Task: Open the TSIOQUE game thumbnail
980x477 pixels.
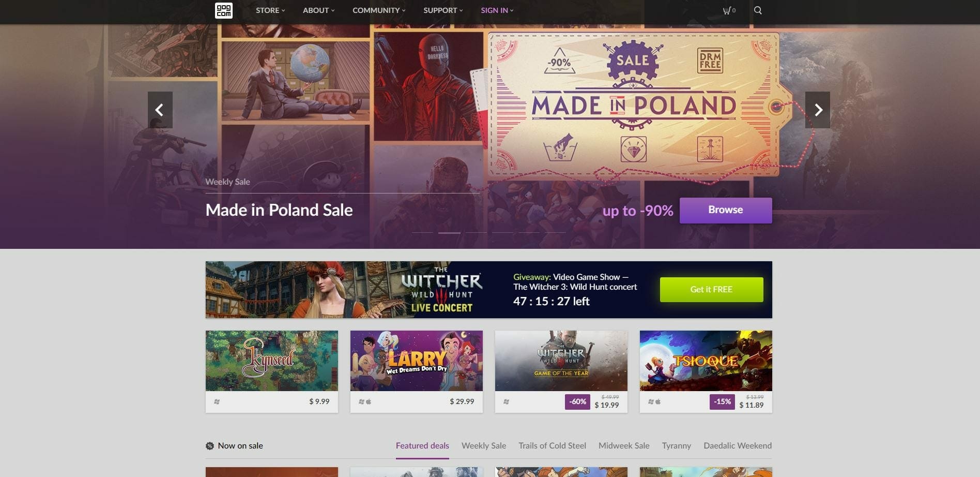Action: click(x=706, y=361)
